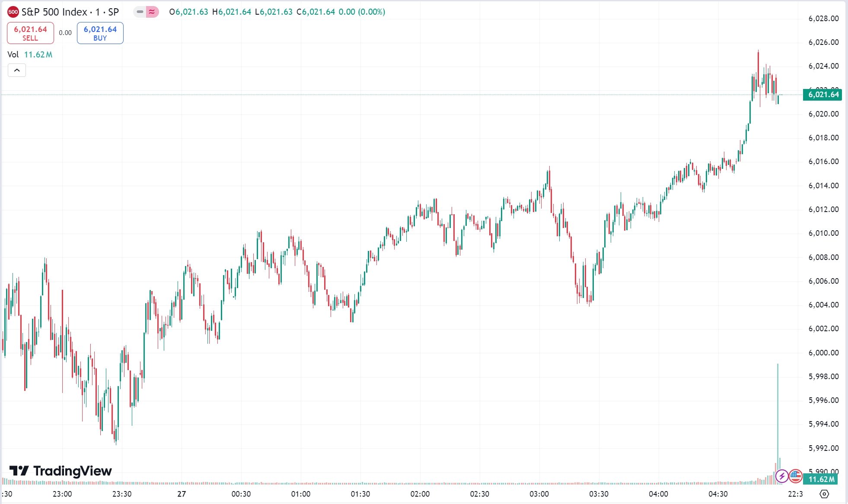848x504 pixels.
Task: Click the 03:00 time axis label
Action: click(x=539, y=494)
